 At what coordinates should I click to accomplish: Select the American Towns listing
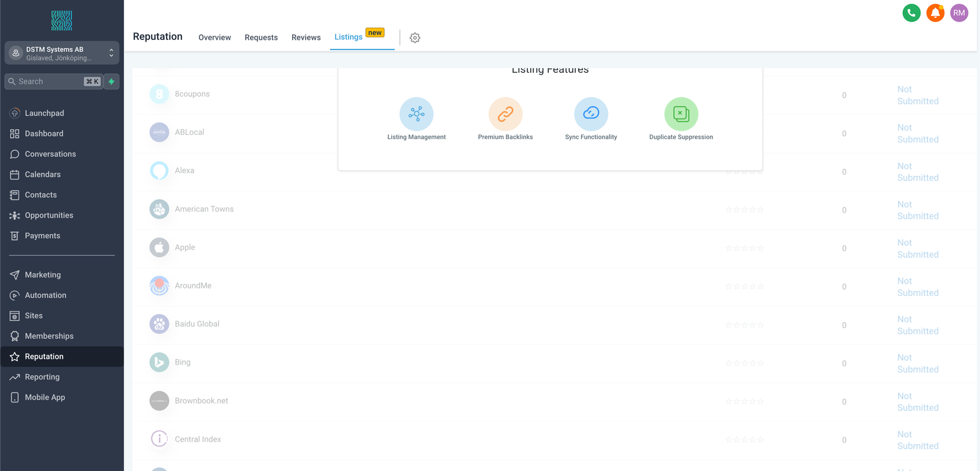coord(204,209)
